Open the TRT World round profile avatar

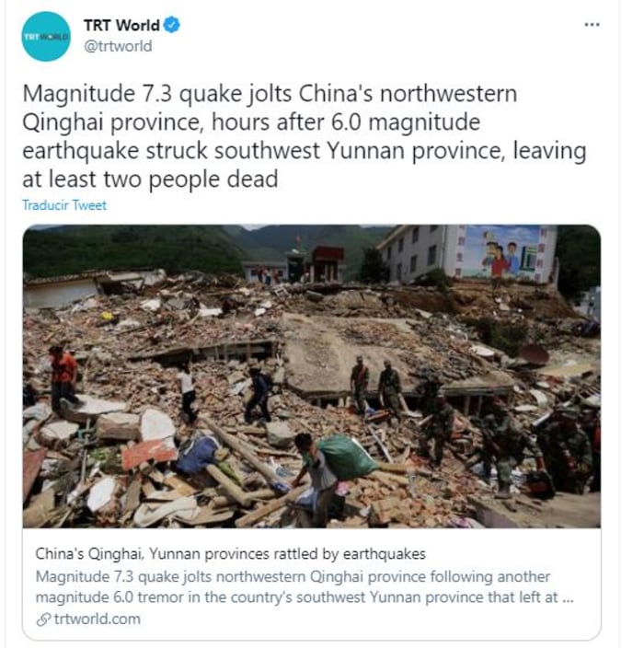(46, 37)
